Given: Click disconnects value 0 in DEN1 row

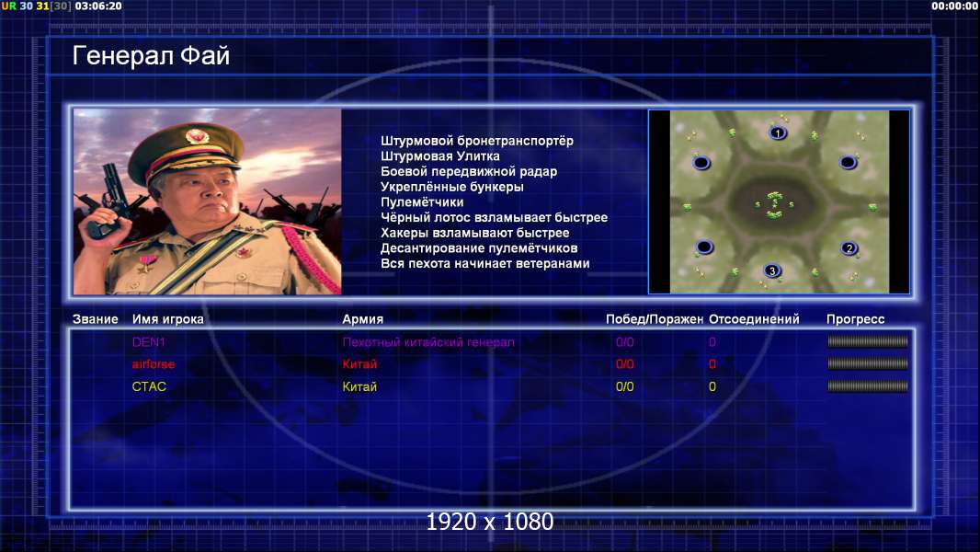Looking at the screenshot, I should point(712,342).
